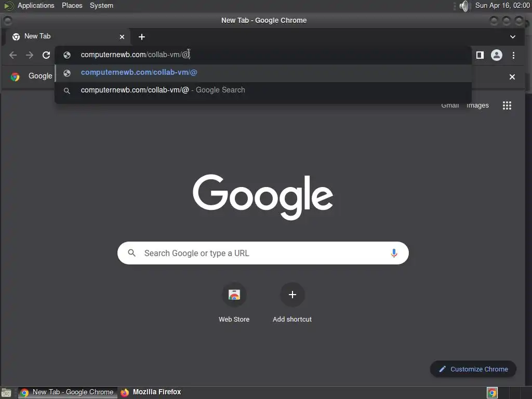Close the New Tab tab
532x399 pixels.
122,37
